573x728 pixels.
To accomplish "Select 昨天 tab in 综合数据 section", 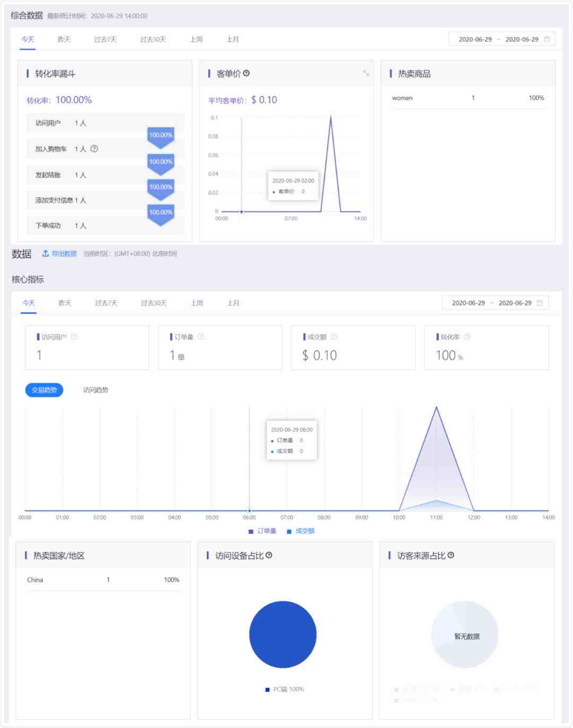I will tap(64, 39).
